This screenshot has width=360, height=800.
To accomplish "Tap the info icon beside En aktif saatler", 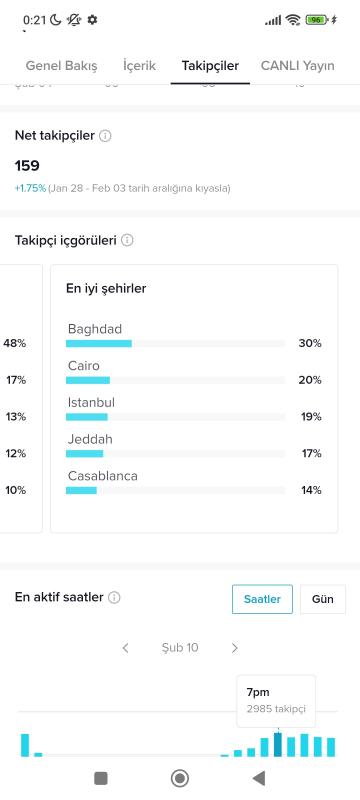I will click(114, 597).
